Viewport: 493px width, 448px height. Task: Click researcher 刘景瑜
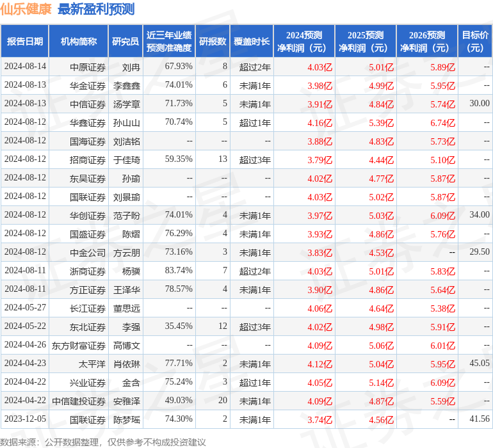pyautogui.click(x=127, y=197)
